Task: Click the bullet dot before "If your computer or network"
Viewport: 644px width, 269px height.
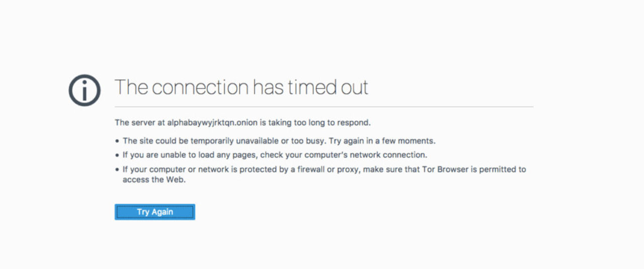Action: click(x=117, y=170)
